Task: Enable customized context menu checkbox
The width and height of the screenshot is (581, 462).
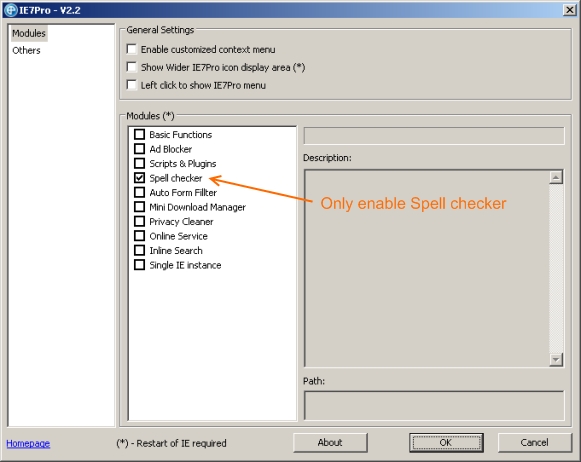Action: tap(132, 49)
